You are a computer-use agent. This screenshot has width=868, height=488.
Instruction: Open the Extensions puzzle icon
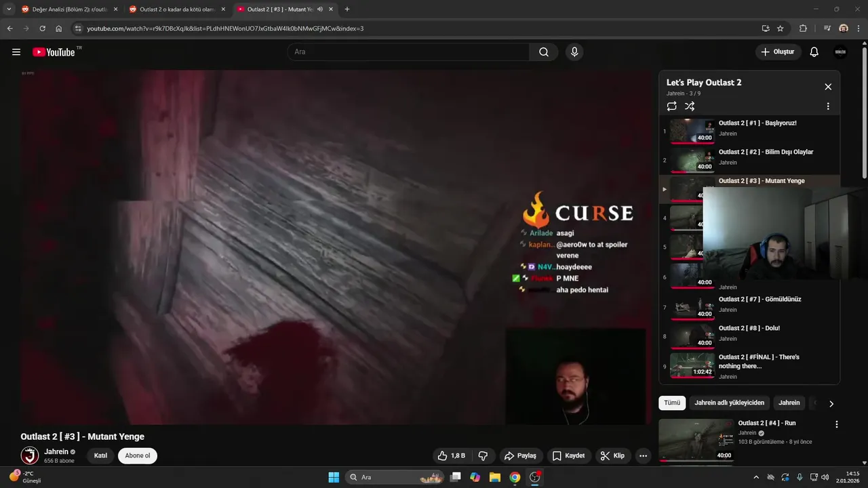point(804,28)
